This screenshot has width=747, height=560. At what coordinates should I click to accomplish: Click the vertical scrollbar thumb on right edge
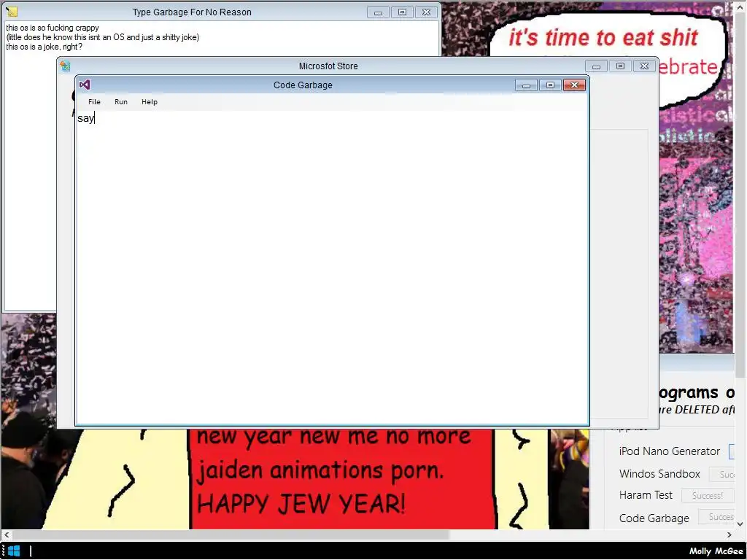[740, 194]
